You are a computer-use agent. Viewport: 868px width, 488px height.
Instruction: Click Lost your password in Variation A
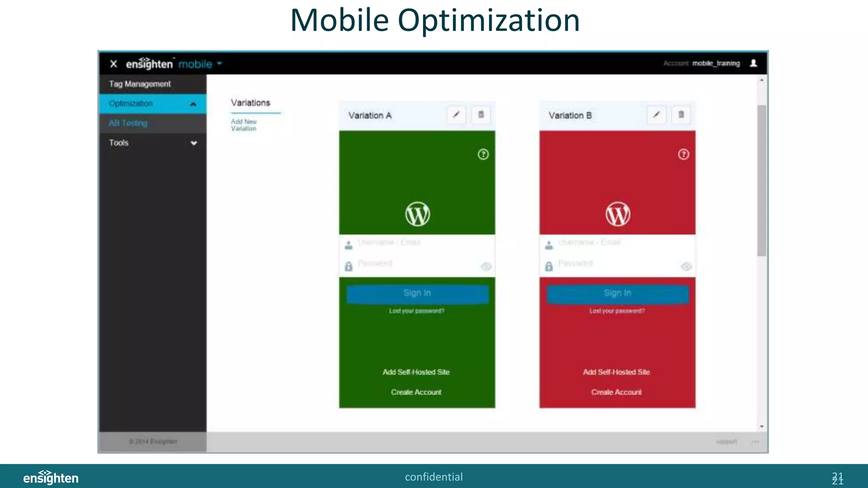417,311
